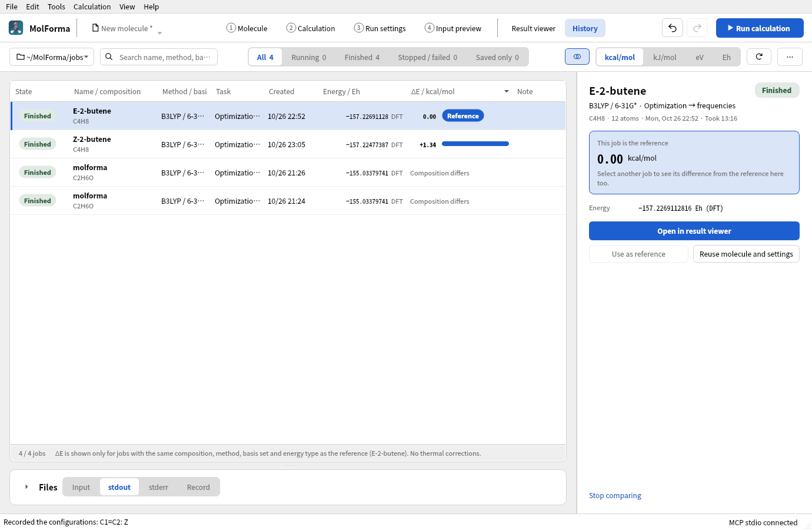This screenshot has height=530, width=812.
Task: Open the Tools menu
Action: pyautogui.click(x=56, y=6)
